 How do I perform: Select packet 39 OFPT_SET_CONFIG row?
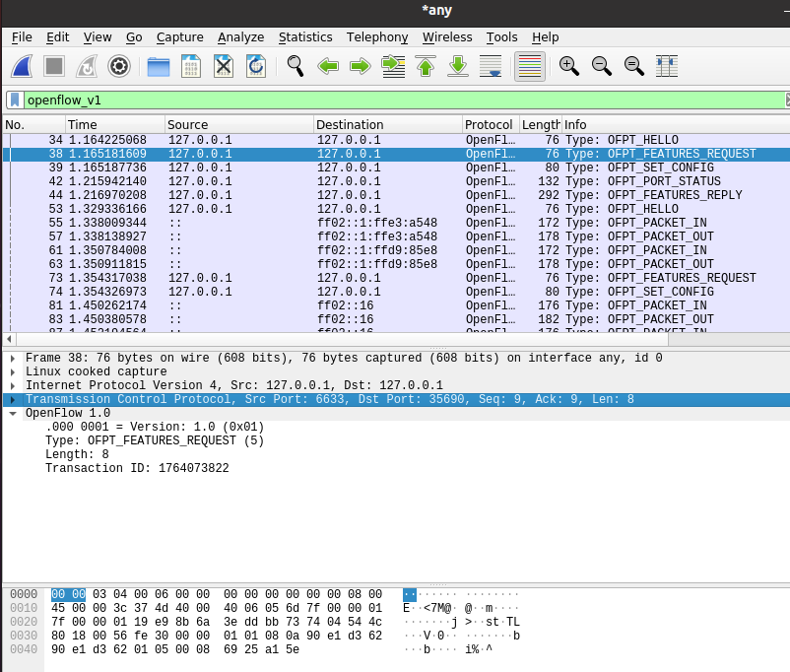click(x=397, y=168)
